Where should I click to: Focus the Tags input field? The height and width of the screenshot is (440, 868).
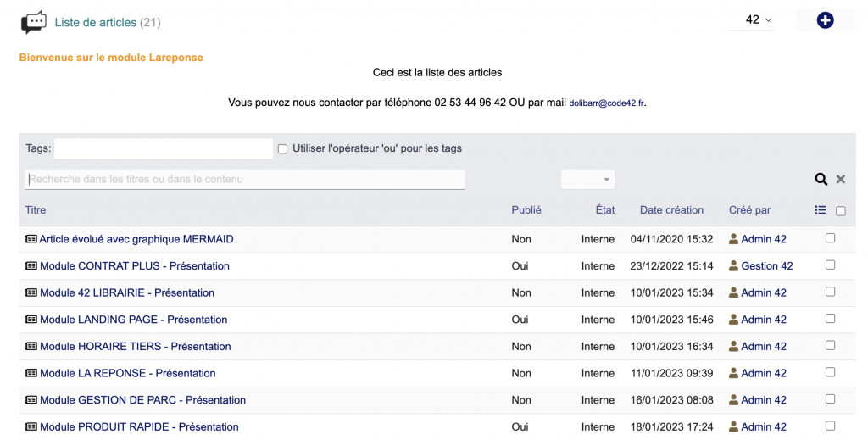pos(164,149)
